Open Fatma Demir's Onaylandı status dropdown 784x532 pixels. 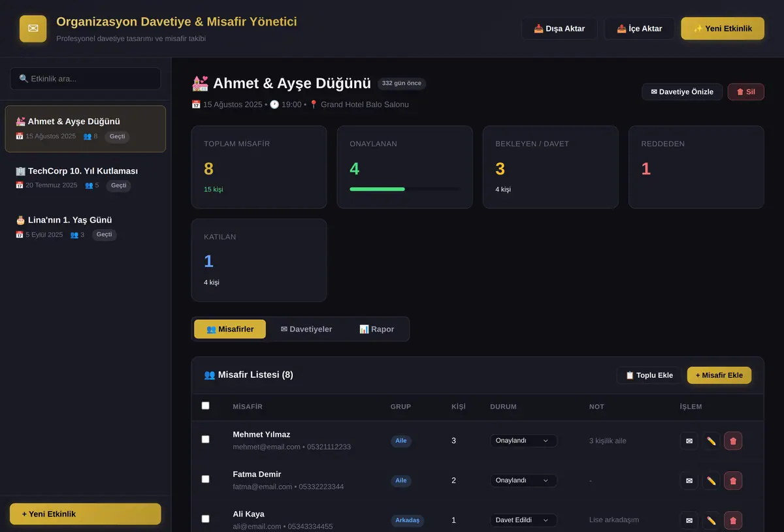[523, 480]
